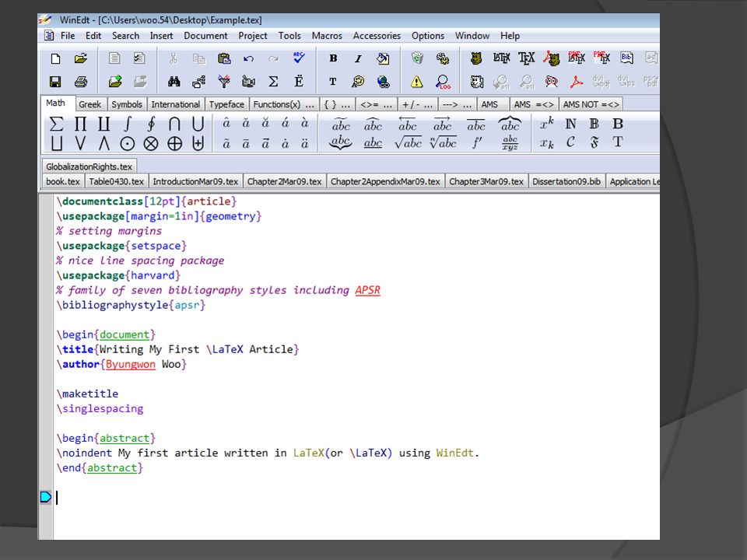Open the Project menu
Viewport: 747px width, 560px height.
point(252,36)
